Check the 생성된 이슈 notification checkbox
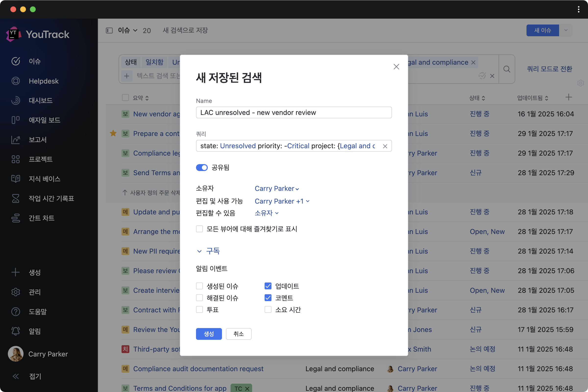 pos(199,286)
